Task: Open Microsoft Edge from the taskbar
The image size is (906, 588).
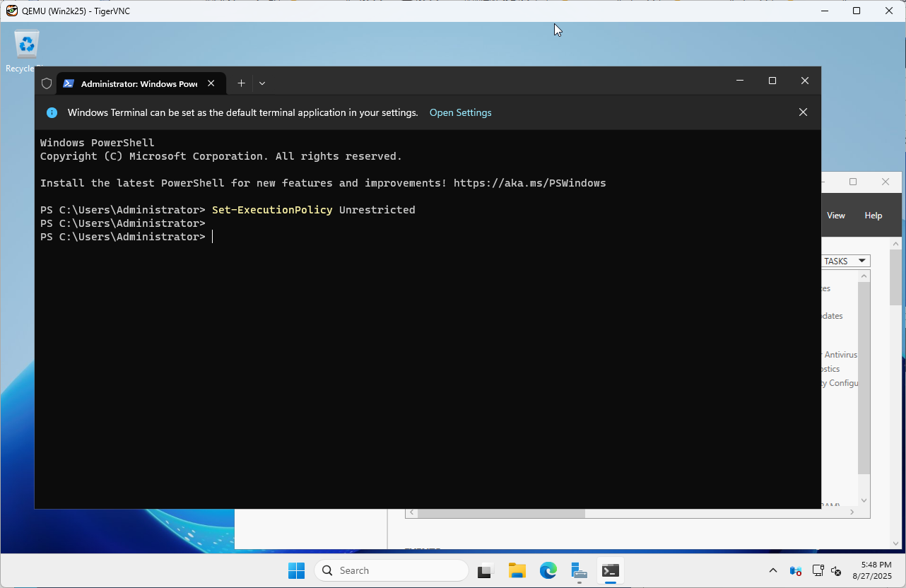Action: (x=548, y=570)
